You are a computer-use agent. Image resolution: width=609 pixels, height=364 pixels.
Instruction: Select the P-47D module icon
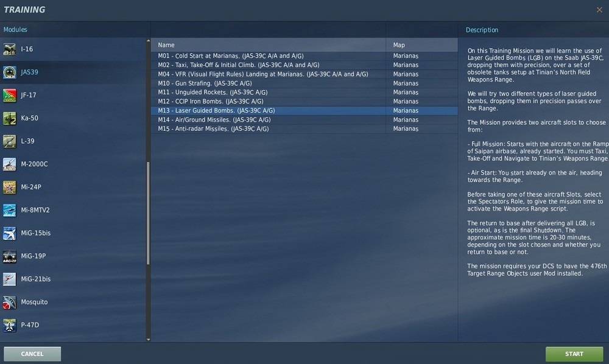9,325
